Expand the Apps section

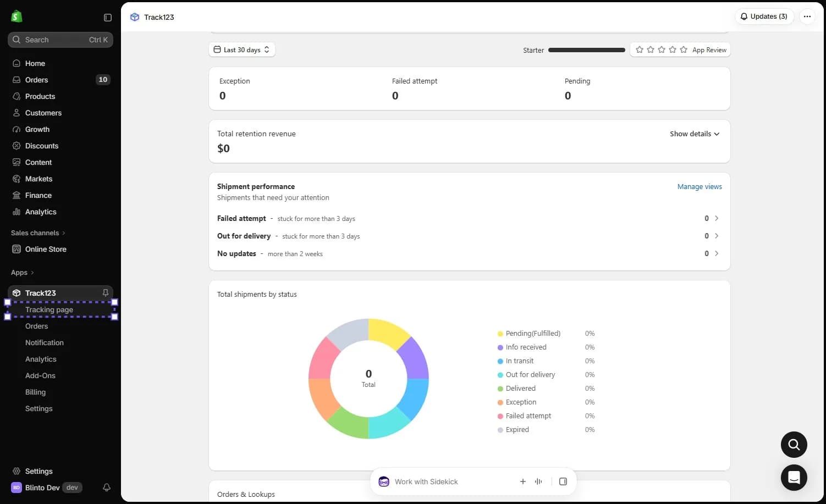[x=23, y=273]
